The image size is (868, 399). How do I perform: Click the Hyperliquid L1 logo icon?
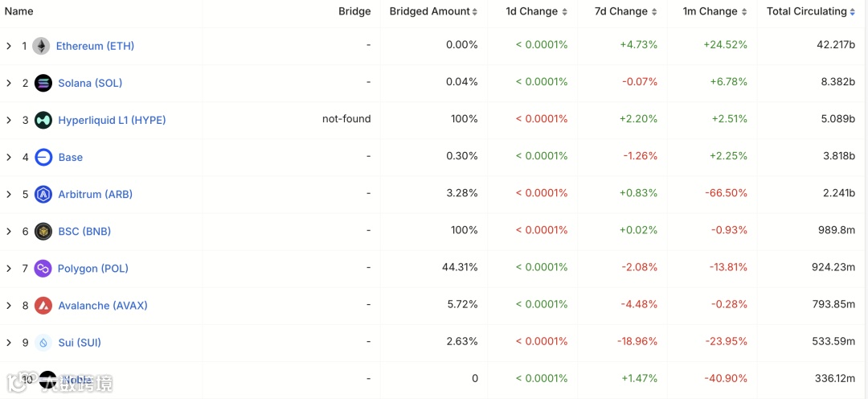click(43, 120)
